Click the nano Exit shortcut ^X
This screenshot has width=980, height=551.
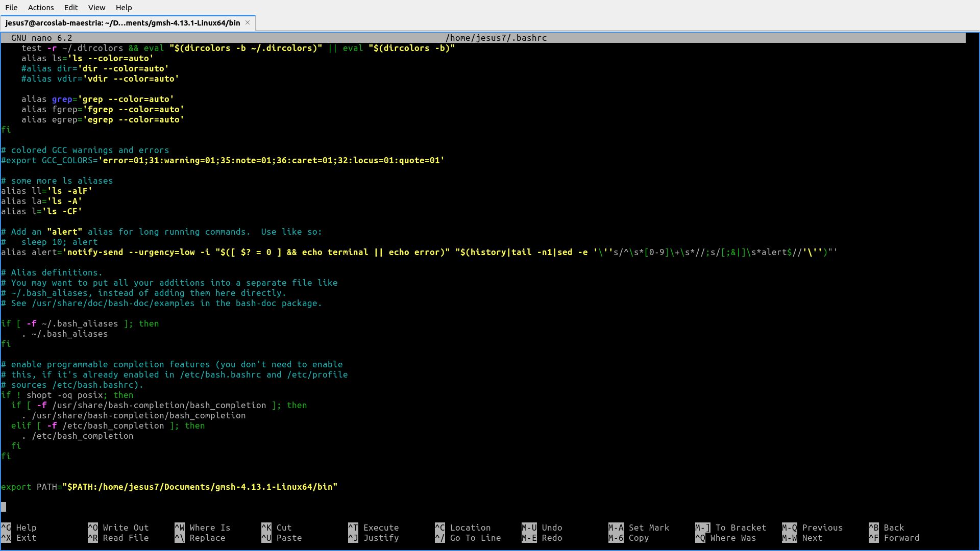[x=18, y=538]
